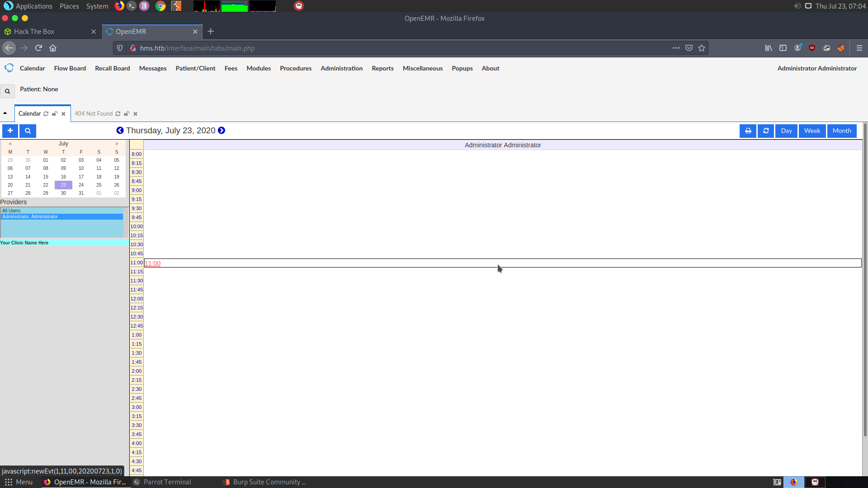Close the 404 Not Found tab
Image resolution: width=868 pixels, height=488 pixels.
coord(135,114)
